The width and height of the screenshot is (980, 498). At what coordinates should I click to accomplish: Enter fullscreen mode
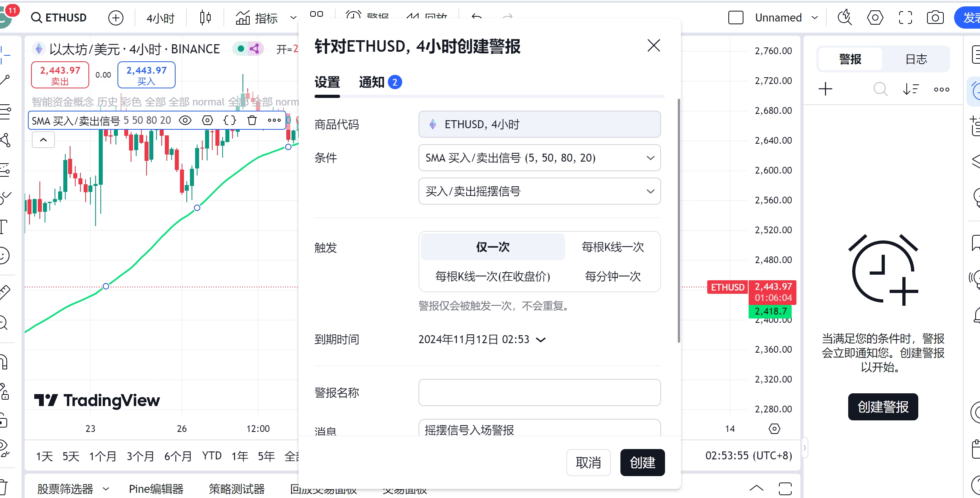(x=905, y=18)
